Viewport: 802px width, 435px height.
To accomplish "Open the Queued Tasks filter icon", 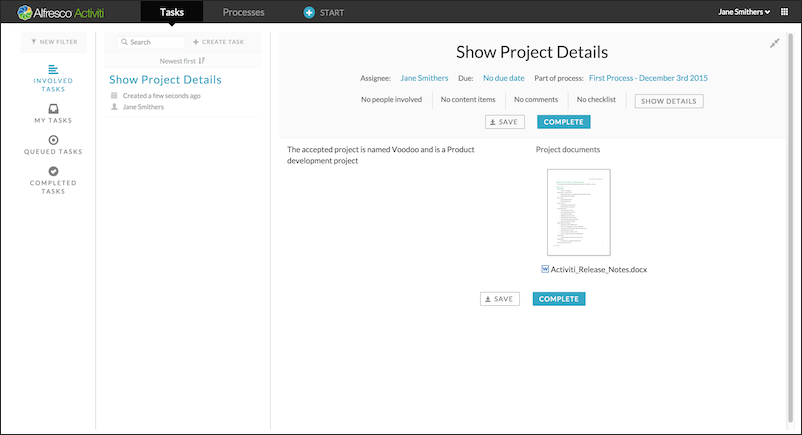I will 54,140.
